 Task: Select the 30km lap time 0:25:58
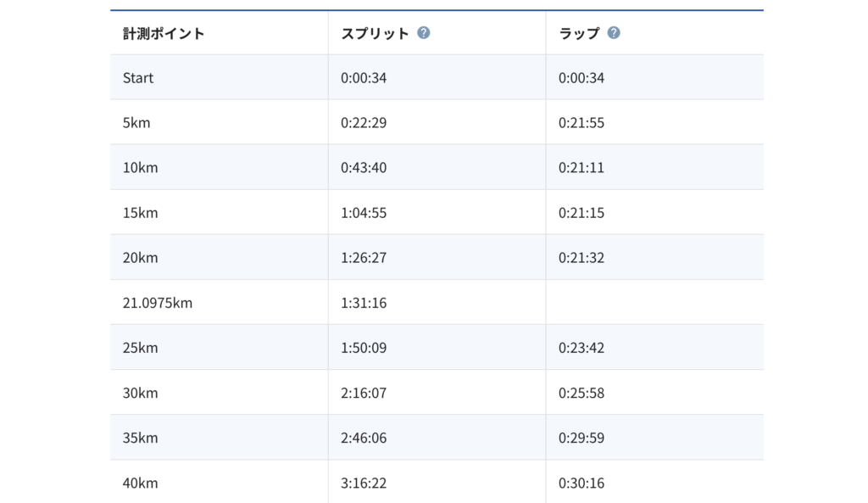tap(581, 394)
